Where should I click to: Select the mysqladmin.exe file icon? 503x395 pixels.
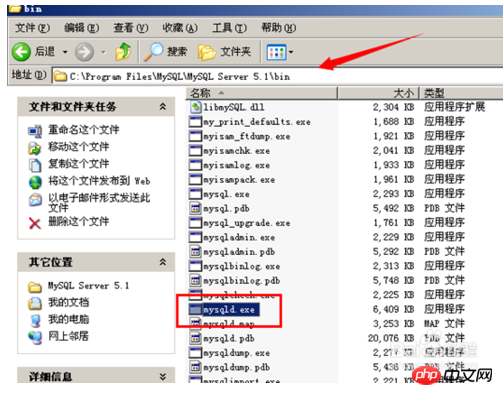click(196, 237)
